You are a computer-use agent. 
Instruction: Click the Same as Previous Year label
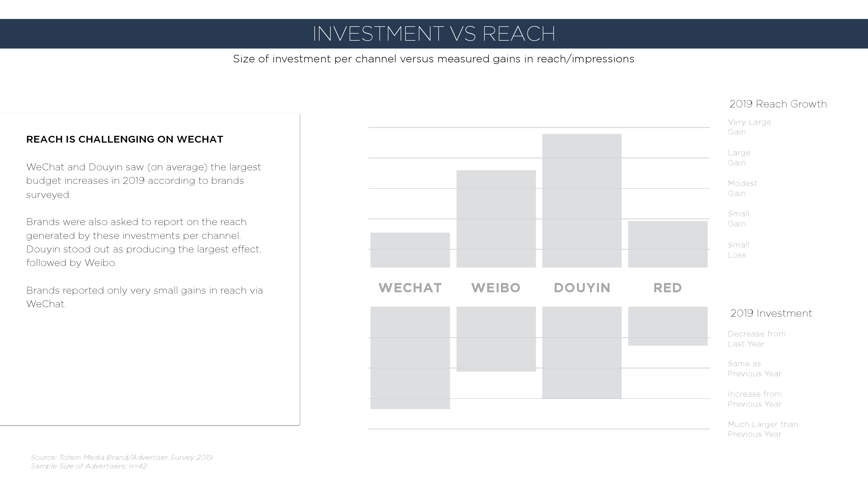coord(754,369)
